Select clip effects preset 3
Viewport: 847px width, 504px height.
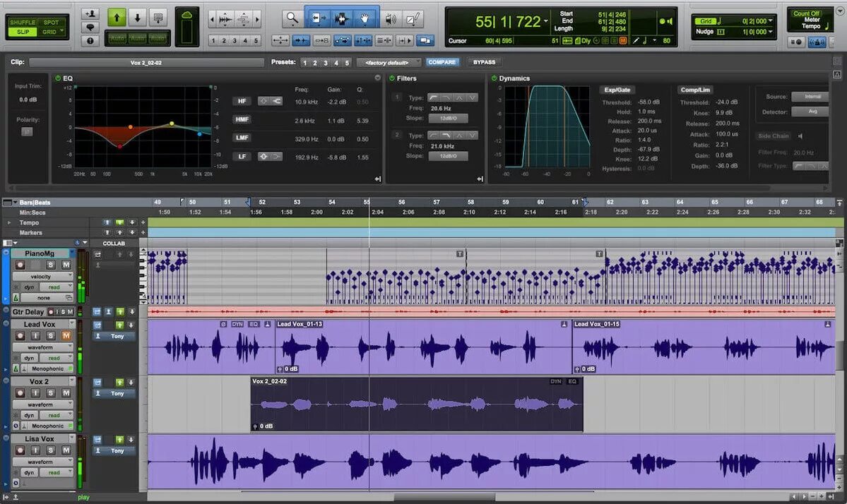(x=325, y=63)
